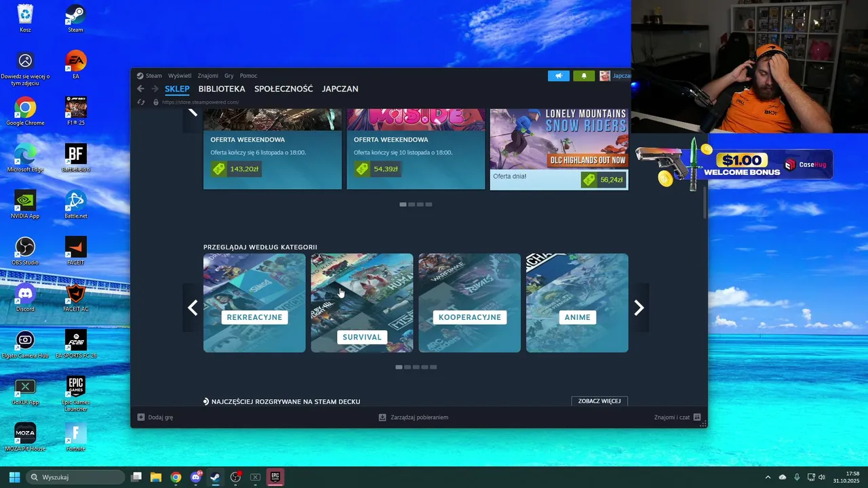
Task: Select the first category carousel page dot
Action: tap(399, 367)
